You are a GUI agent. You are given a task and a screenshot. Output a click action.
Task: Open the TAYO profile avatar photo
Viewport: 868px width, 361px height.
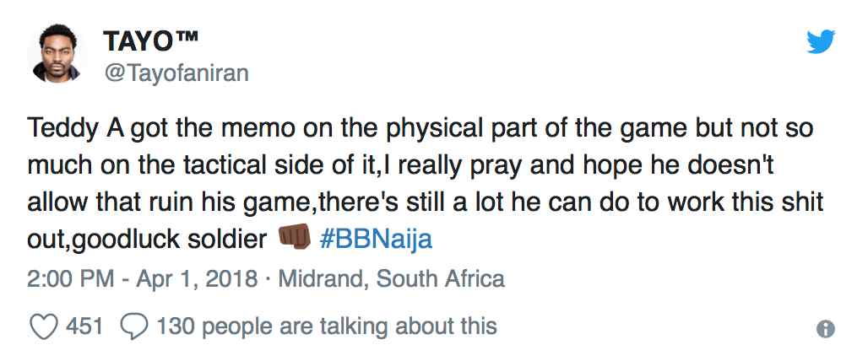point(53,52)
